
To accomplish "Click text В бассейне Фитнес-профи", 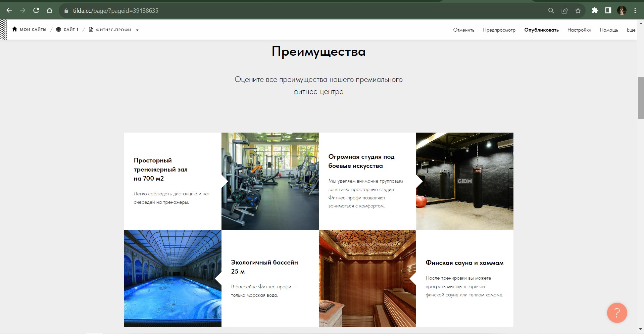I will pos(264,291).
